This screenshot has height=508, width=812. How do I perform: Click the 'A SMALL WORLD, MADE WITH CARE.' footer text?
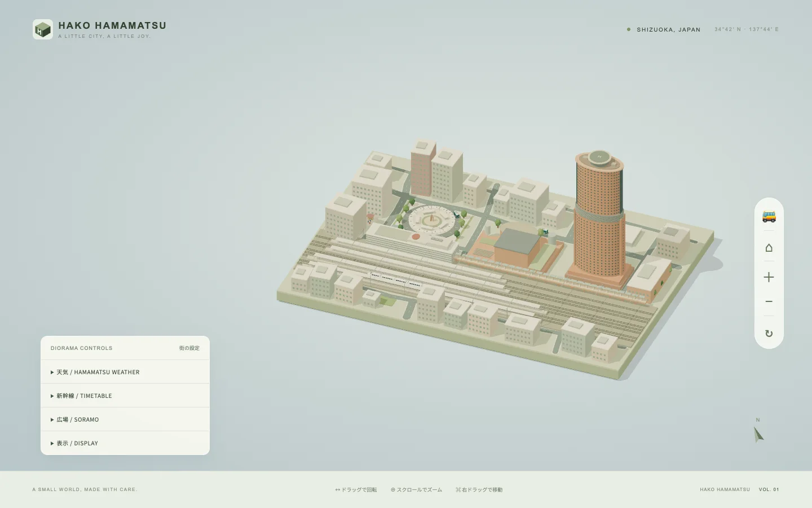pyautogui.click(x=85, y=489)
